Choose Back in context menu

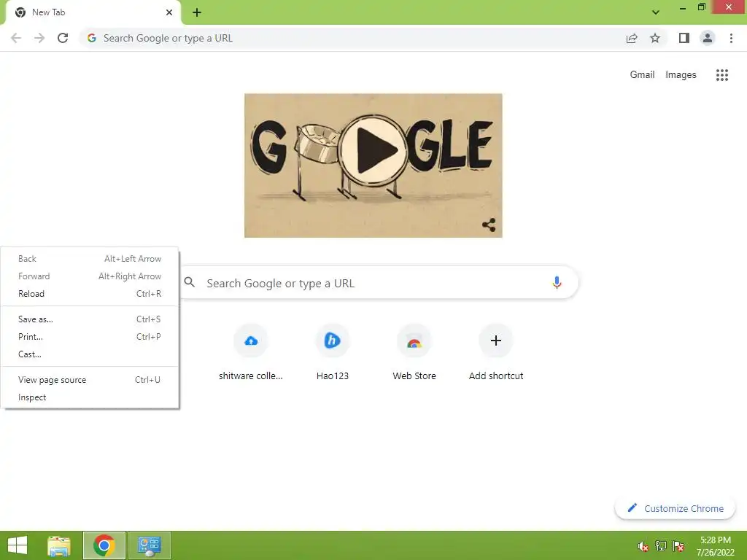(x=90, y=259)
